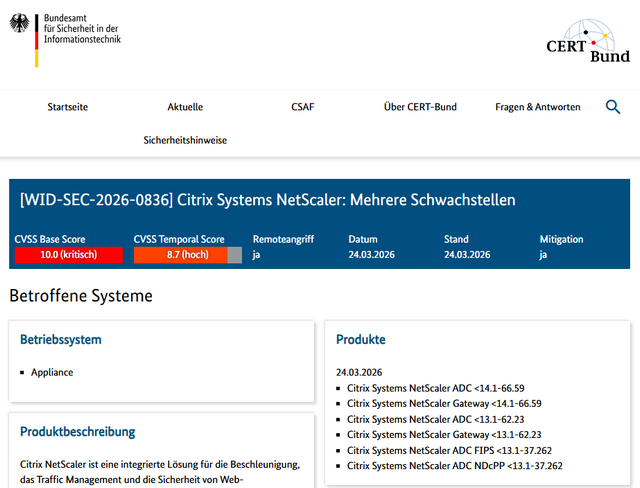The width and height of the screenshot is (640, 488).
Task: Click date 24.03.2026 in Produkte card
Action: (359, 372)
